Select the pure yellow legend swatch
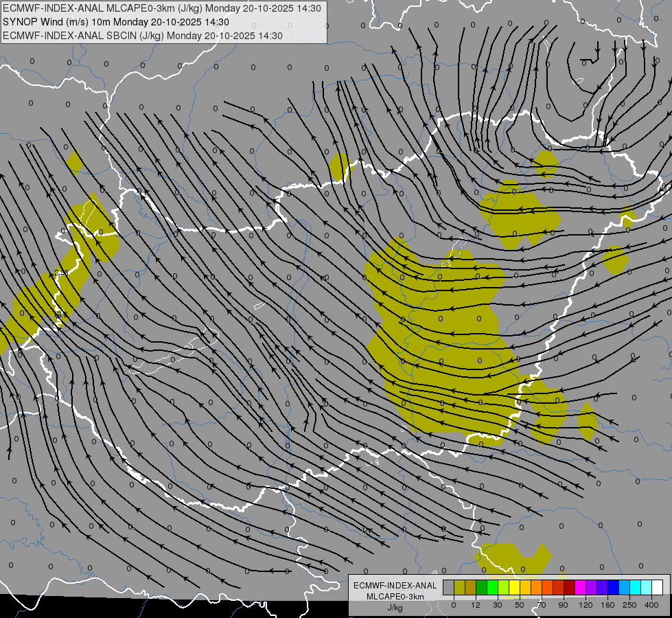This screenshot has height=618, width=672. pyautogui.click(x=515, y=587)
